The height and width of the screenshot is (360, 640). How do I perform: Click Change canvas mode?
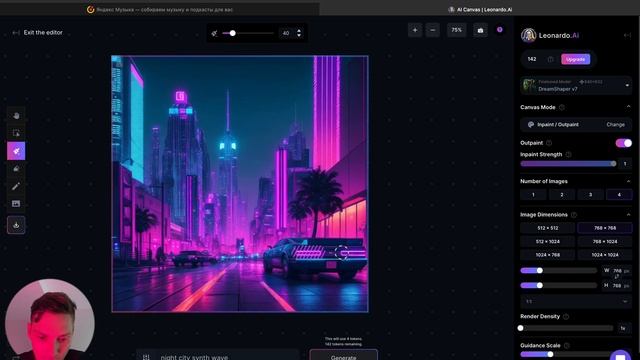coord(615,124)
